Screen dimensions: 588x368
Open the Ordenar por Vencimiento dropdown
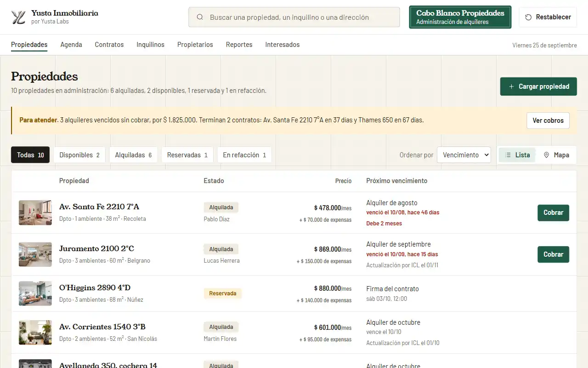click(x=464, y=155)
